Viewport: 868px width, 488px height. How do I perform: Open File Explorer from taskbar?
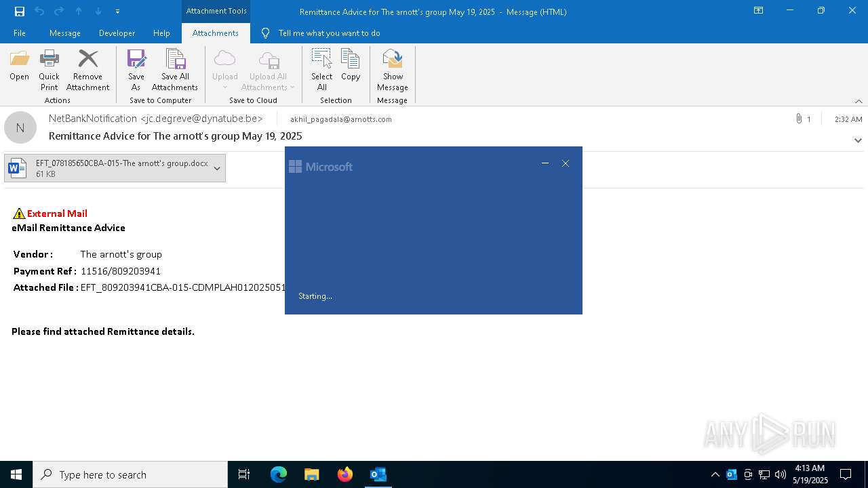click(312, 474)
